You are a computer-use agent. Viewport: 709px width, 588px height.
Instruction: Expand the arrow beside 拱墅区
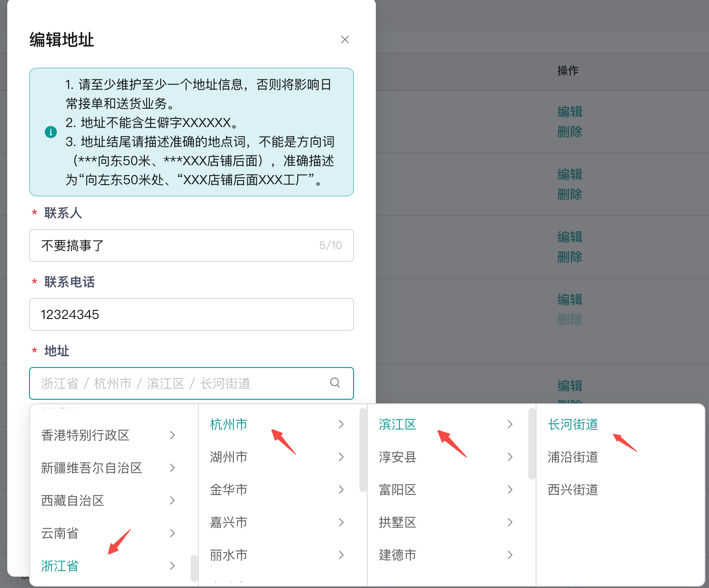tap(510, 522)
